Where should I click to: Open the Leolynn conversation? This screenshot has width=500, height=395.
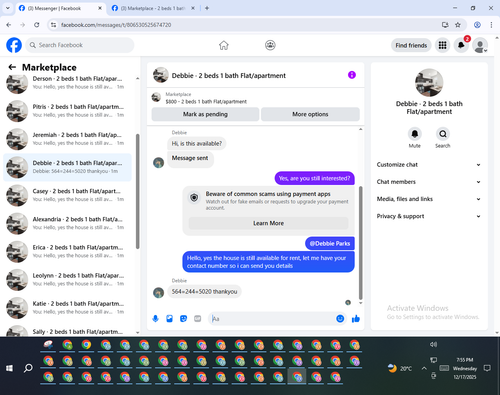(x=67, y=279)
